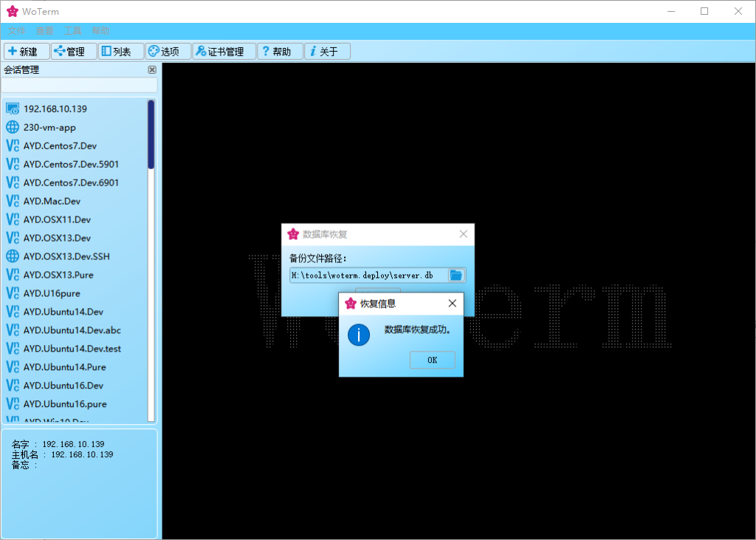Click the folder browse icon in restore dialog
This screenshot has width=756, height=540.
[456, 274]
